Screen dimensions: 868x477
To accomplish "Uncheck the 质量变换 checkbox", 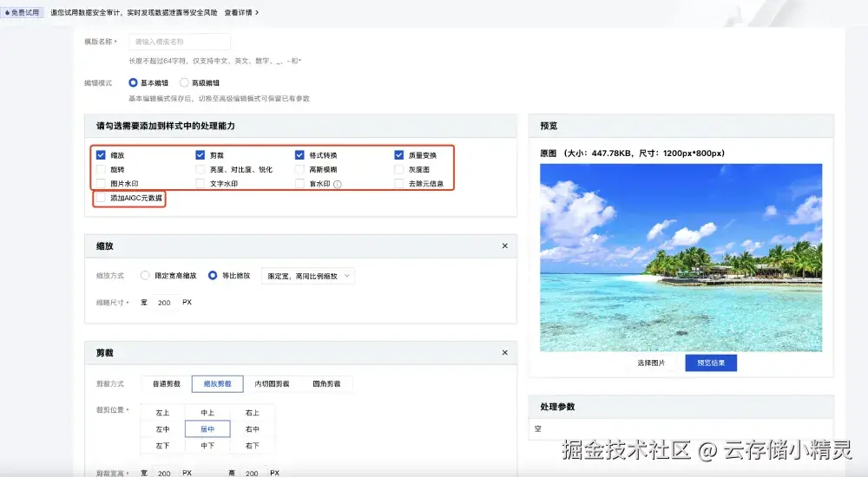I will (399, 155).
